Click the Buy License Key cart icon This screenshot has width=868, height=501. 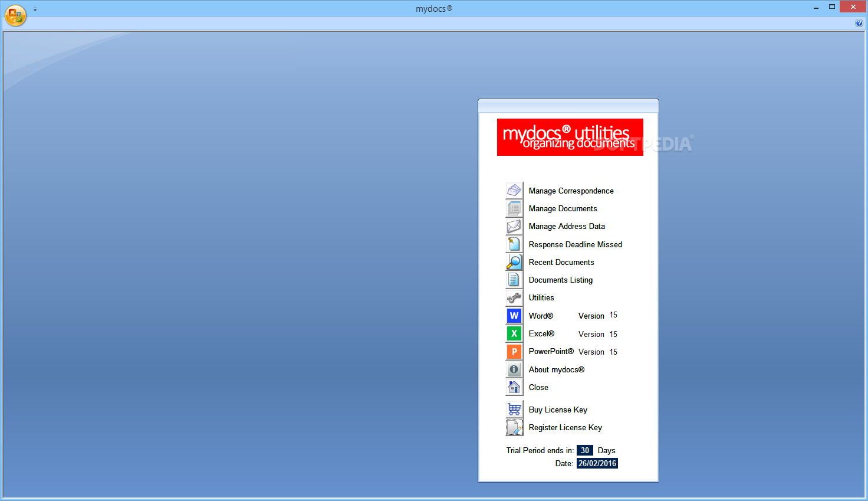(x=514, y=410)
